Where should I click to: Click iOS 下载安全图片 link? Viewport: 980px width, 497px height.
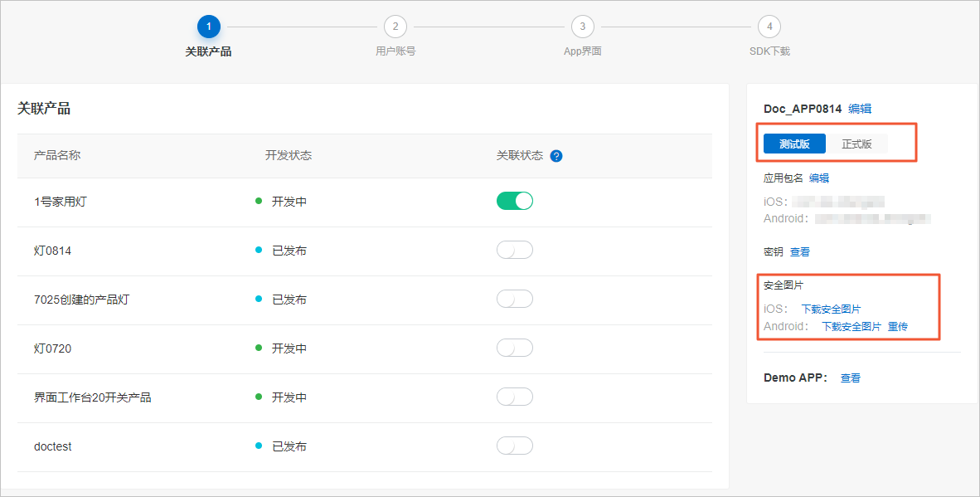tap(832, 309)
